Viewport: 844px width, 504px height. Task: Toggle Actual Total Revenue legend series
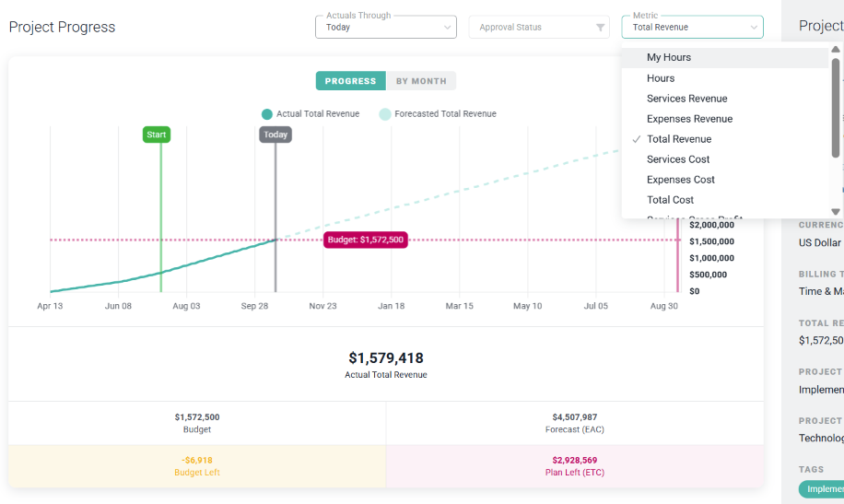[311, 114]
